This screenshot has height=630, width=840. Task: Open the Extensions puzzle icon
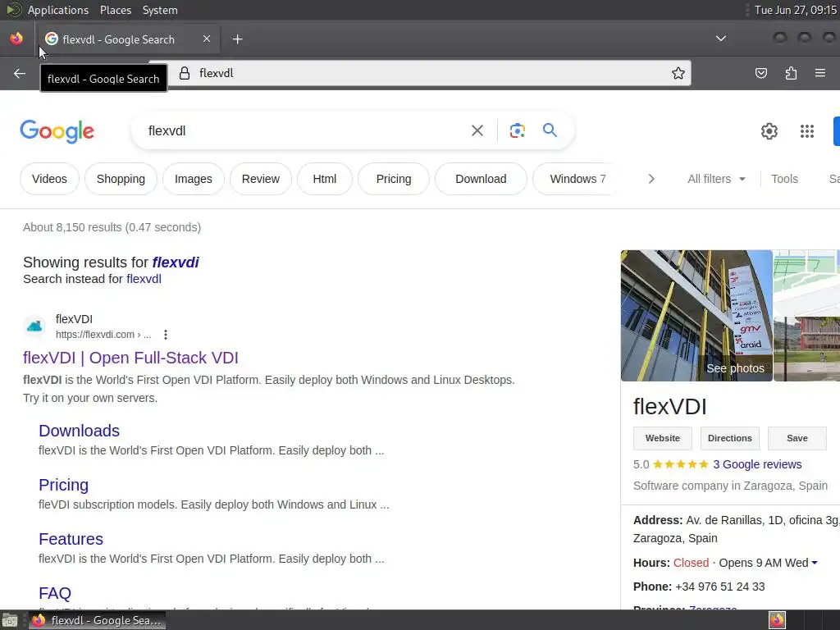(x=791, y=73)
